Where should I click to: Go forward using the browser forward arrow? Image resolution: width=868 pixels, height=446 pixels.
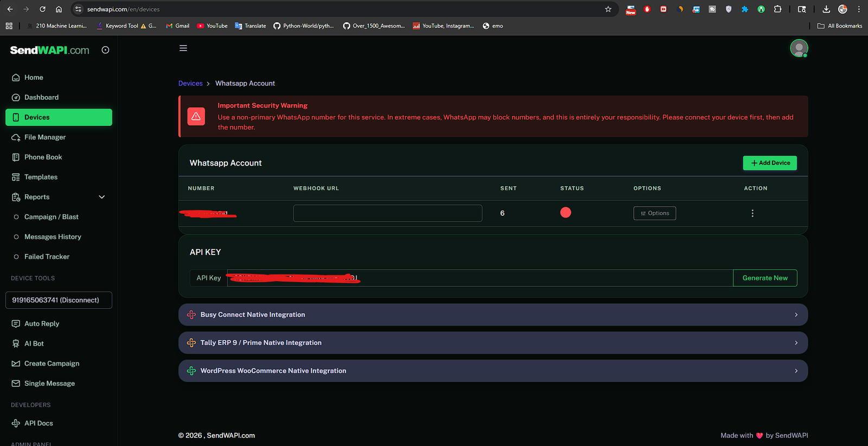pyautogui.click(x=26, y=9)
